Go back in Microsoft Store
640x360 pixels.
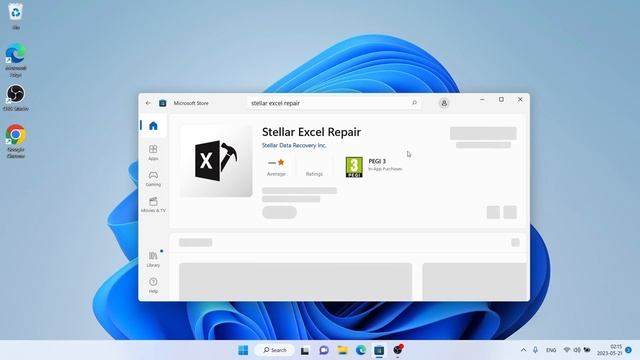[148, 103]
